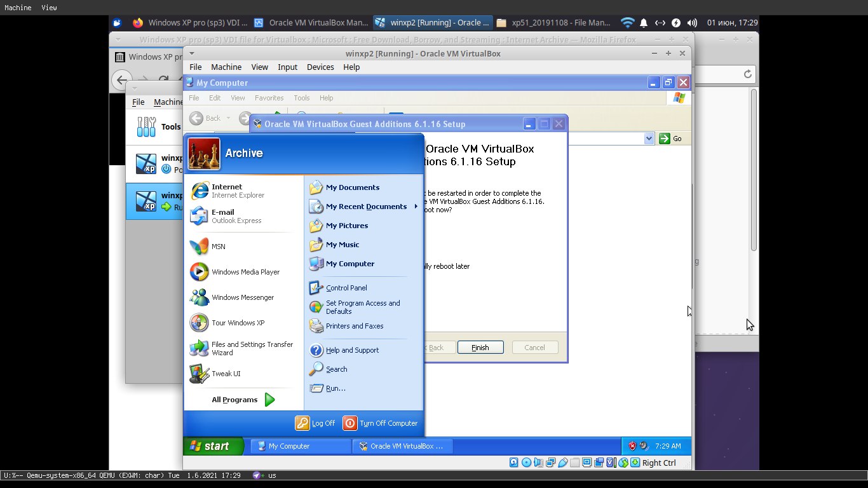Open Favorites menu in My Computer
This screenshot has height=488, width=868.
(269, 98)
